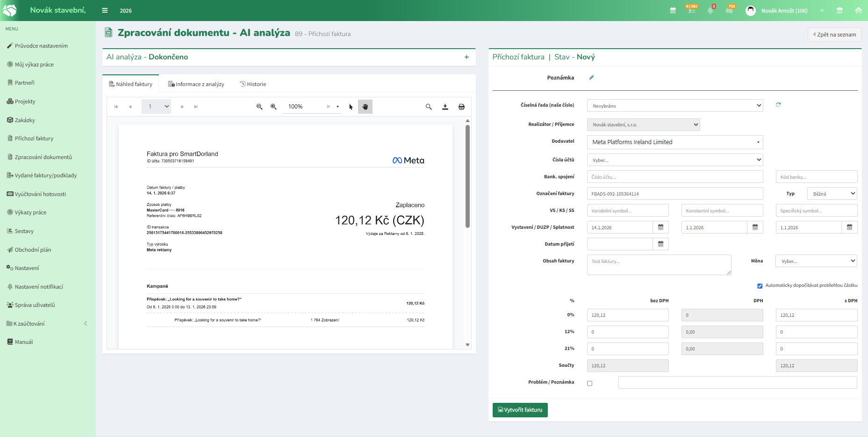Click the zoom out magnifier in PDF viewer
The image size is (868, 437).
click(x=259, y=107)
